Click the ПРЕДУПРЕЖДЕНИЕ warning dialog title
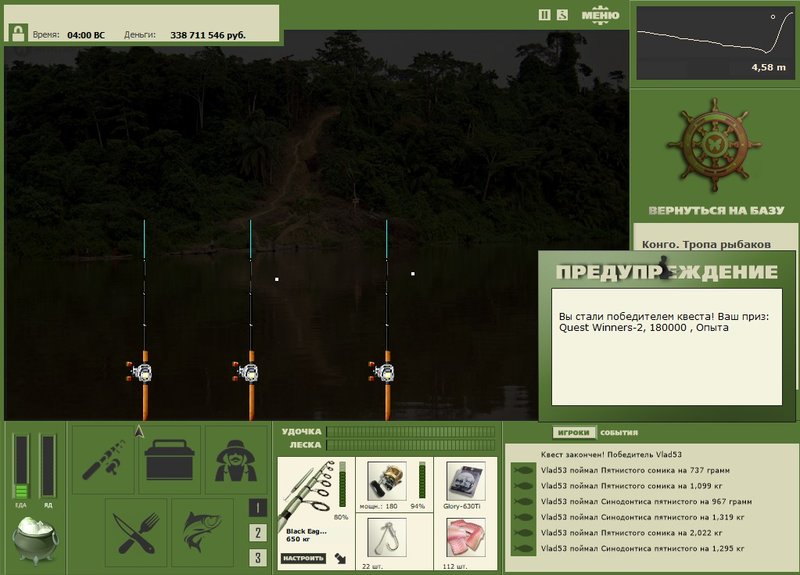 tap(666, 271)
